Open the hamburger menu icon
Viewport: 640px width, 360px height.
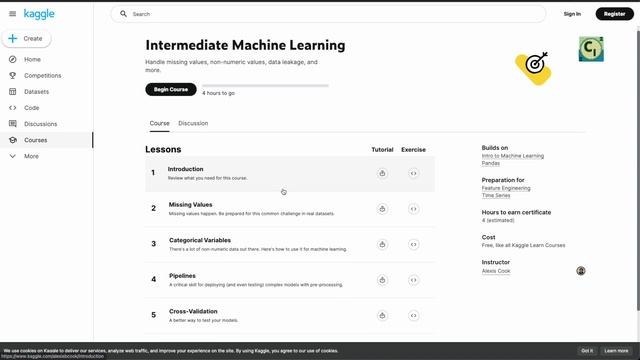[13, 14]
